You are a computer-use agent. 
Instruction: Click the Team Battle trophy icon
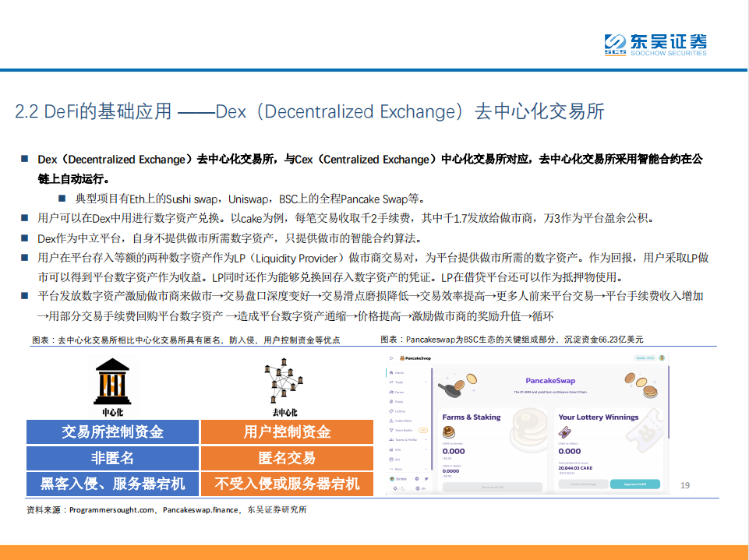pyautogui.click(x=391, y=430)
